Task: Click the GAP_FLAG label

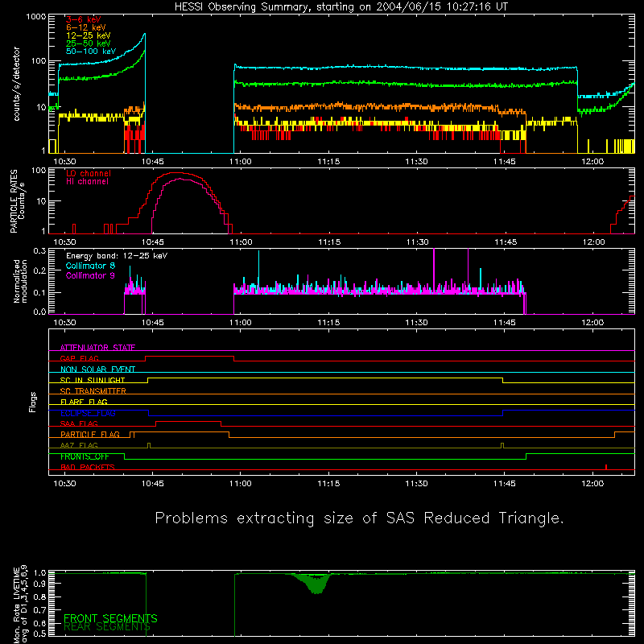Action: click(x=79, y=358)
